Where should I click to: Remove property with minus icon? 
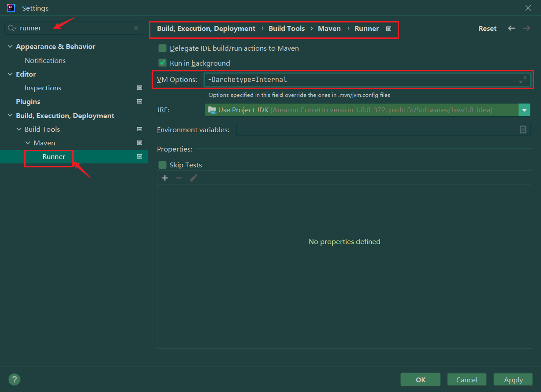pos(179,178)
